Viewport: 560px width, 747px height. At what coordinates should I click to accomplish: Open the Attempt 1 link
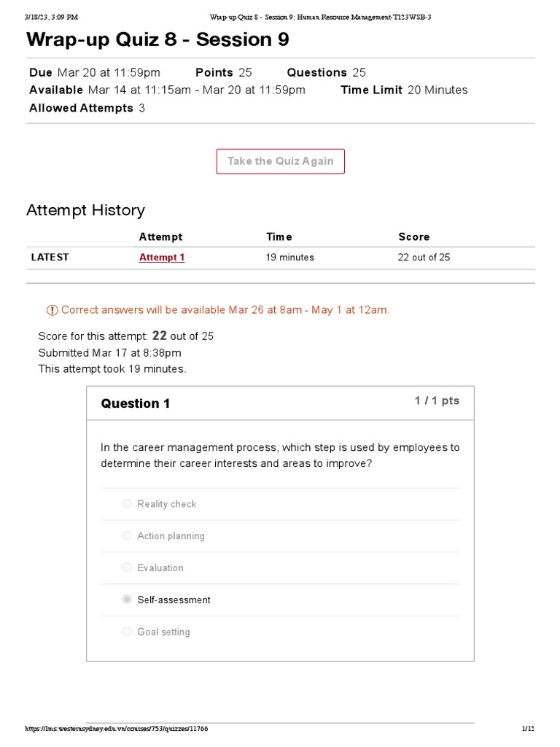click(x=162, y=258)
